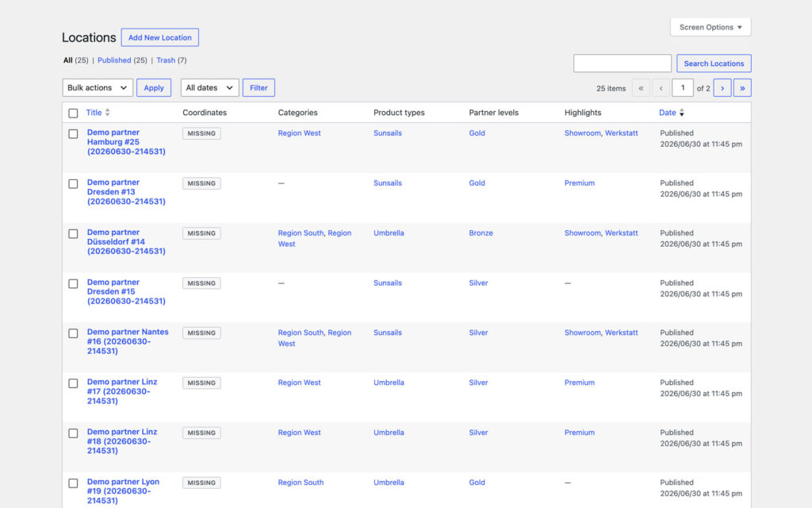
Task: Check the box for Hamburg #25 row
Action: (x=73, y=133)
